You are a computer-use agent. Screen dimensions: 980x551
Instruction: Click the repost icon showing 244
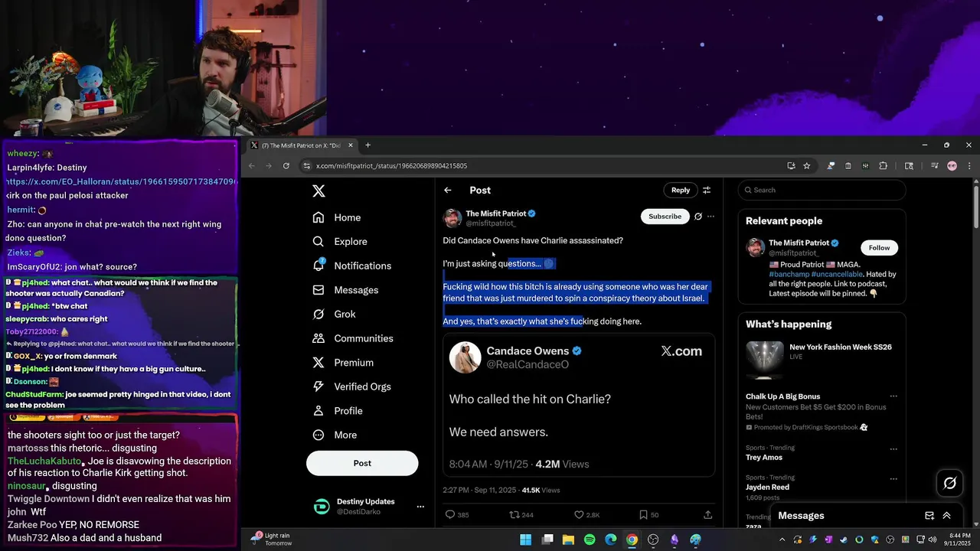click(x=514, y=515)
